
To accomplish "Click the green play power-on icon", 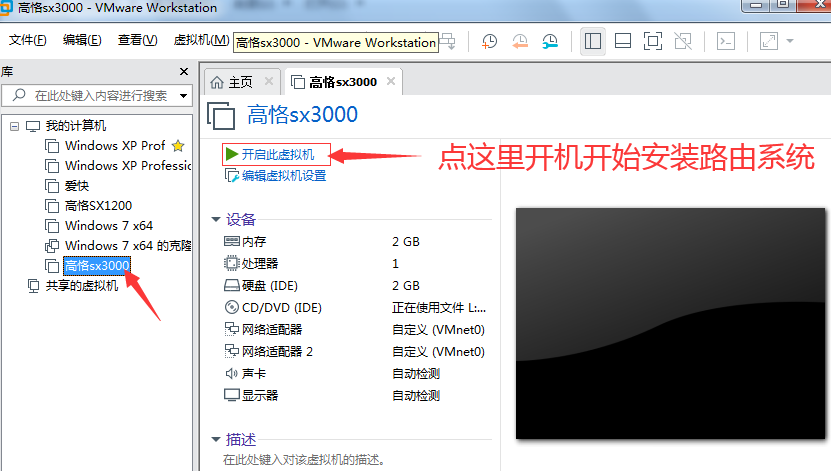I will [232, 154].
